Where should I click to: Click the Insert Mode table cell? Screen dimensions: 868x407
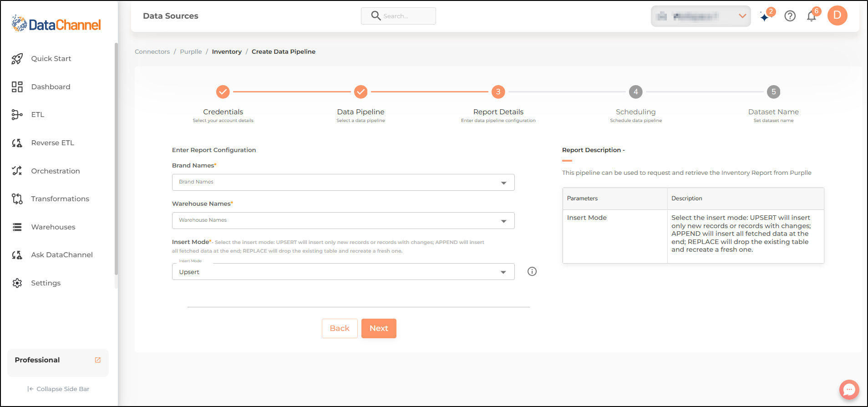(615, 236)
